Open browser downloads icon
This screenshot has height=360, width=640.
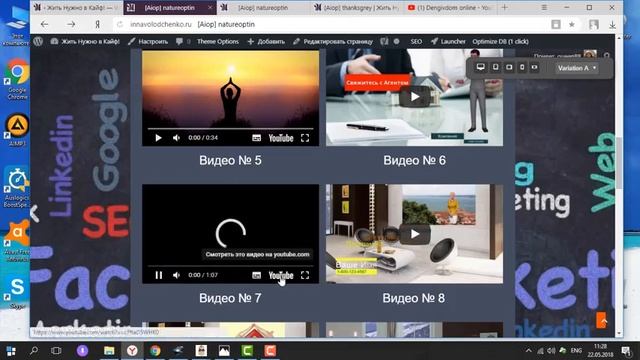coord(612,25)
